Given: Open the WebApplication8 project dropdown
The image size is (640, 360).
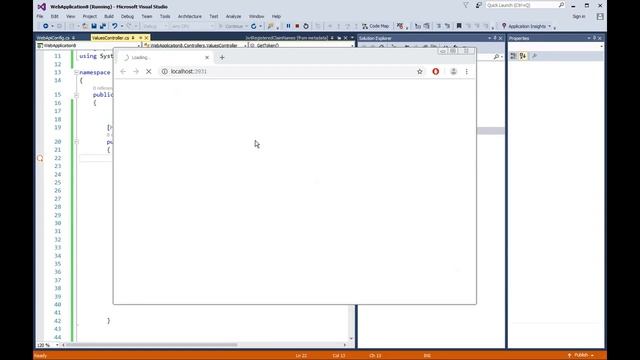Looking at the screenshot, I should click(x=138, y=46).
